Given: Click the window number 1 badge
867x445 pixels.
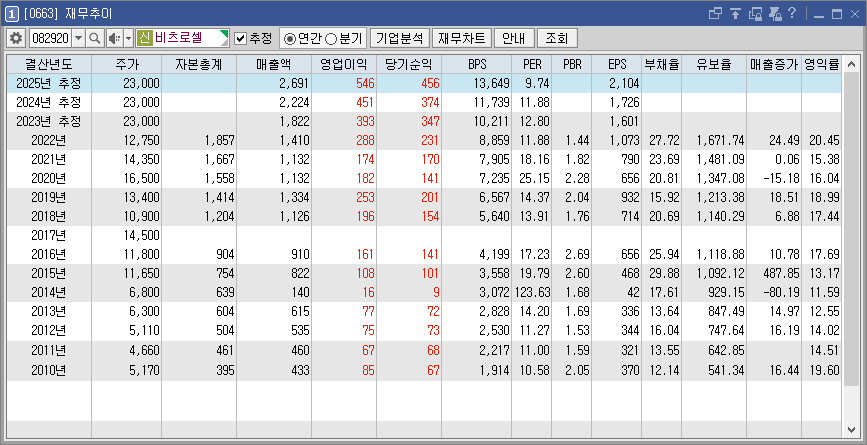Looking at the screenshot, I should point(13,13).
